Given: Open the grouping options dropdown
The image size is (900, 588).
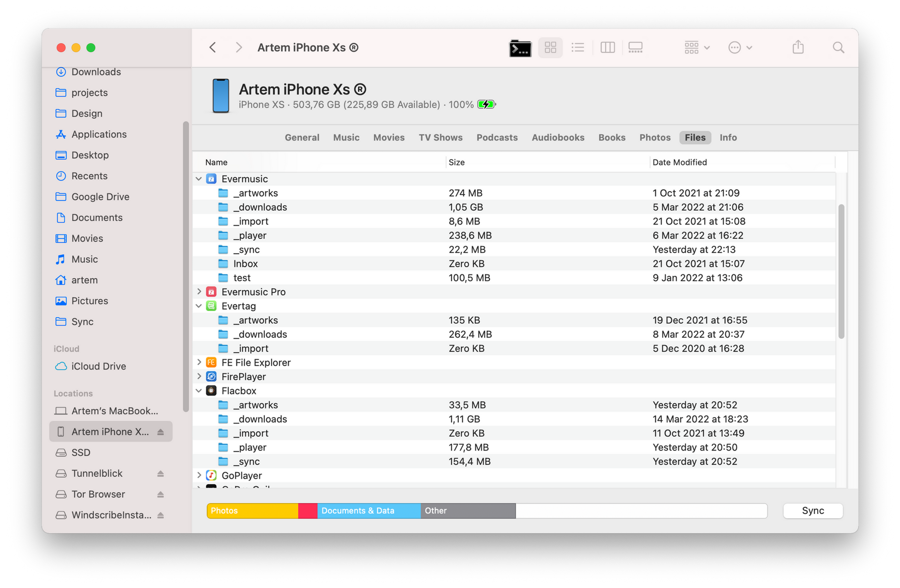Looking at the screenshot, I should [x=696, y=47].
